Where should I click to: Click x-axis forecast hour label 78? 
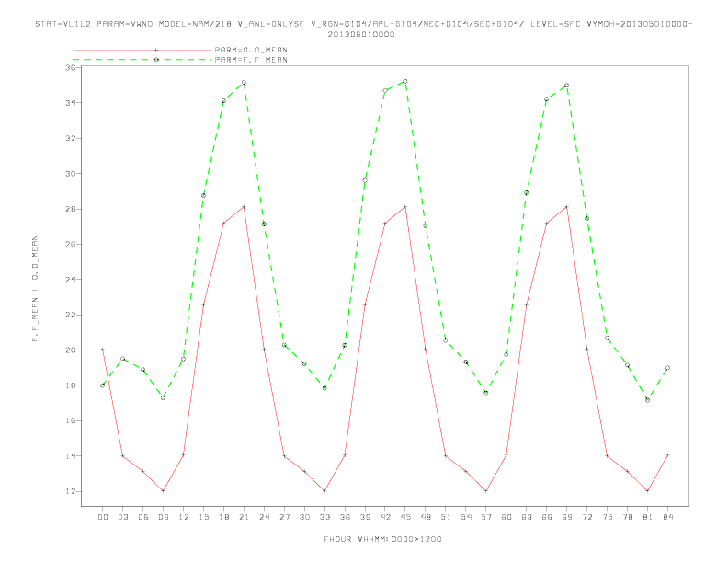pyautogui.click(x=627, y=517)
